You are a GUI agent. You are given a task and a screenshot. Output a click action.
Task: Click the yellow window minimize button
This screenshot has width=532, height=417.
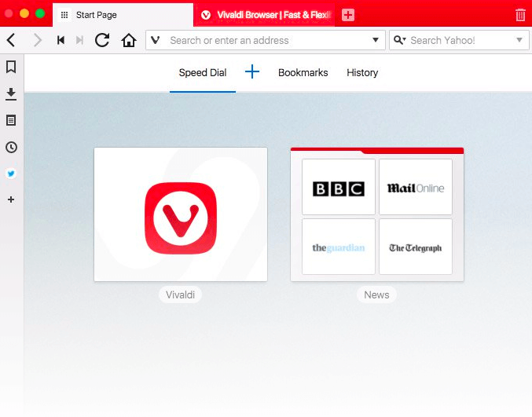pos(24,13)
